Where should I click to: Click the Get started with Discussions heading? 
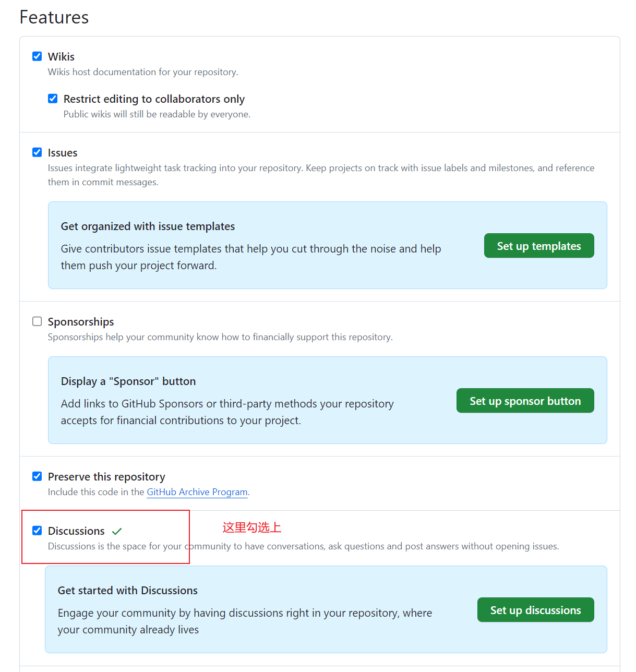(128, 591)
